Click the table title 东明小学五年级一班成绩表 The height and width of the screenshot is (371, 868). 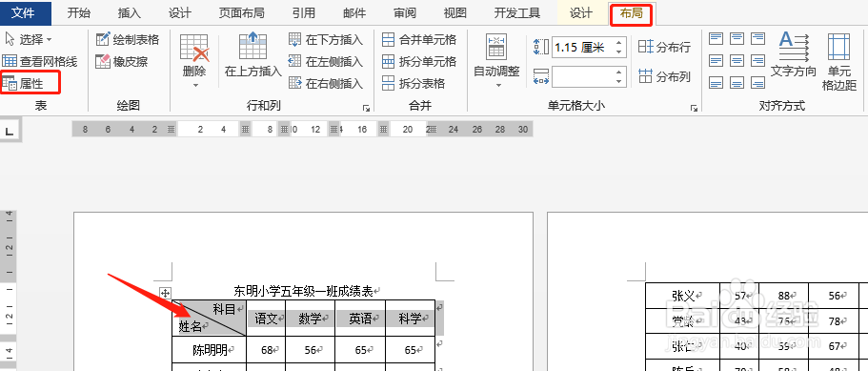click(x=303, y=291)
